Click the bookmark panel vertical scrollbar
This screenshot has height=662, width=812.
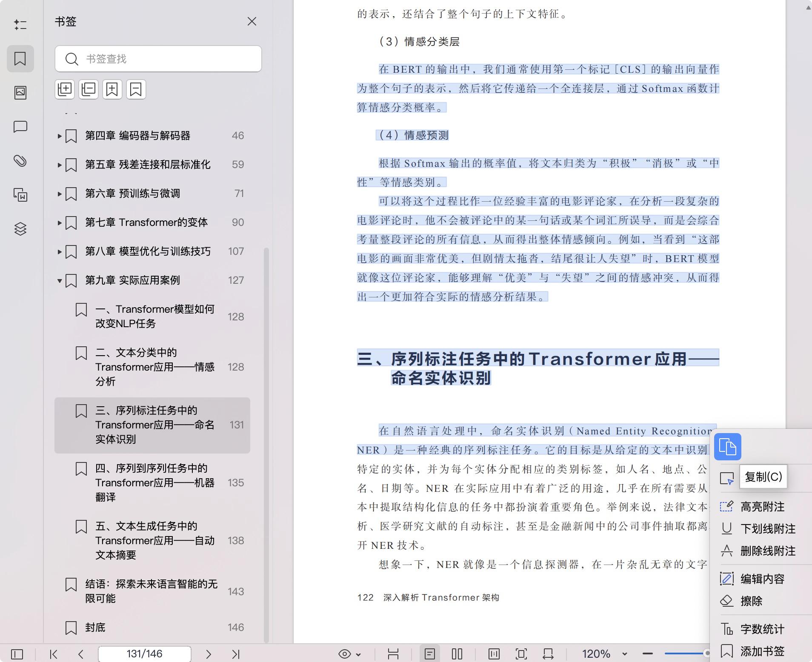pyautogui.click(x=266, y=445)
